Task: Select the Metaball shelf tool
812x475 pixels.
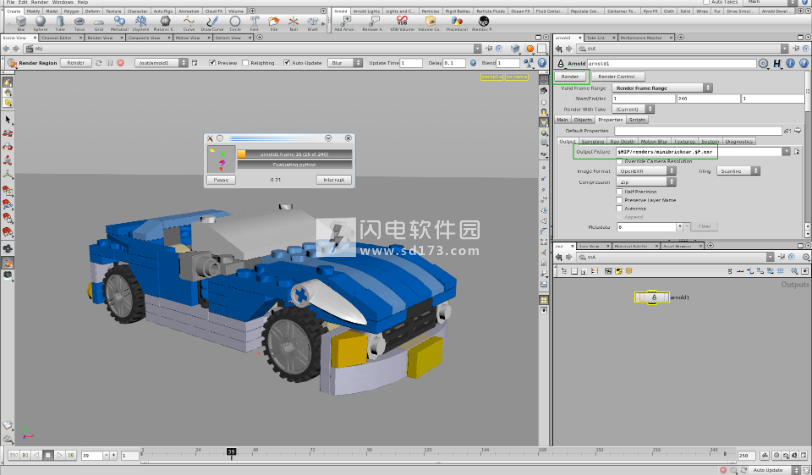Action: [x=119, y=23]
